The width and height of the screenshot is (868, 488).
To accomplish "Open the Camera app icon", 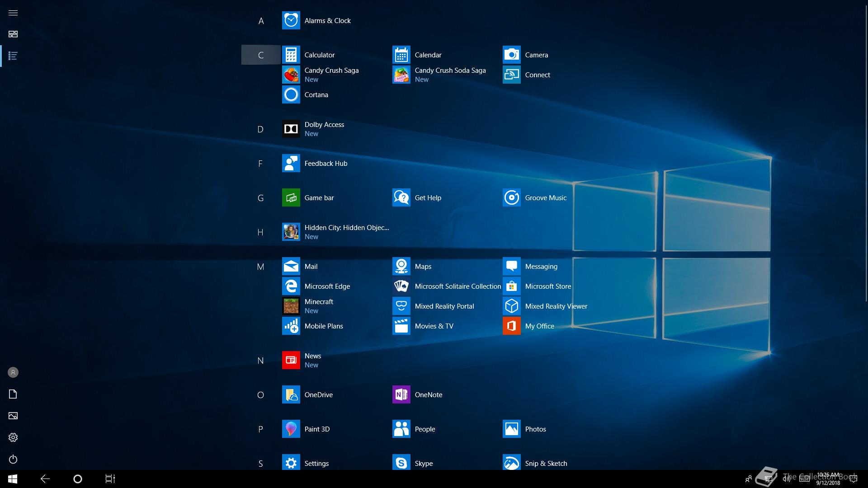I will click(511, 55).
